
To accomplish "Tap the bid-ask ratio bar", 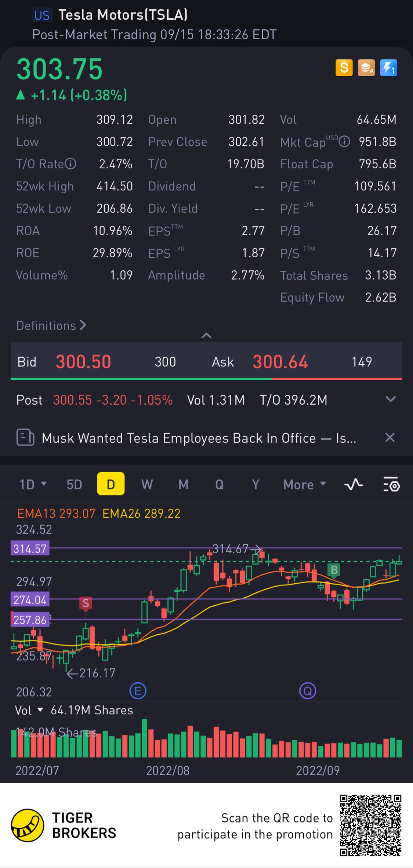I will point(206,379).
